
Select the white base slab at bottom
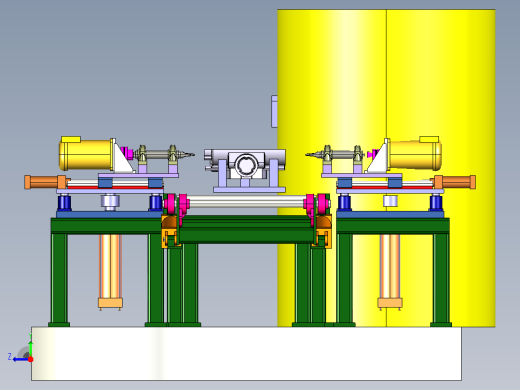point(246,353)
